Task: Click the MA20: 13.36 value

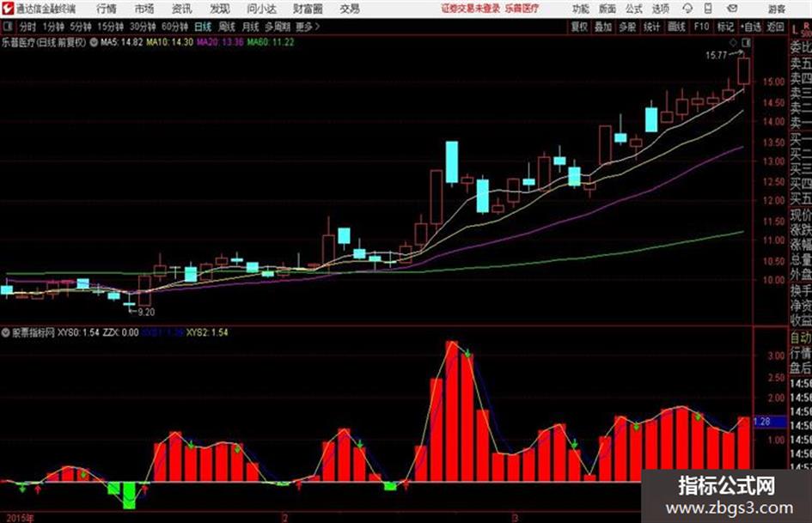Action: click(x=220, y=42)
